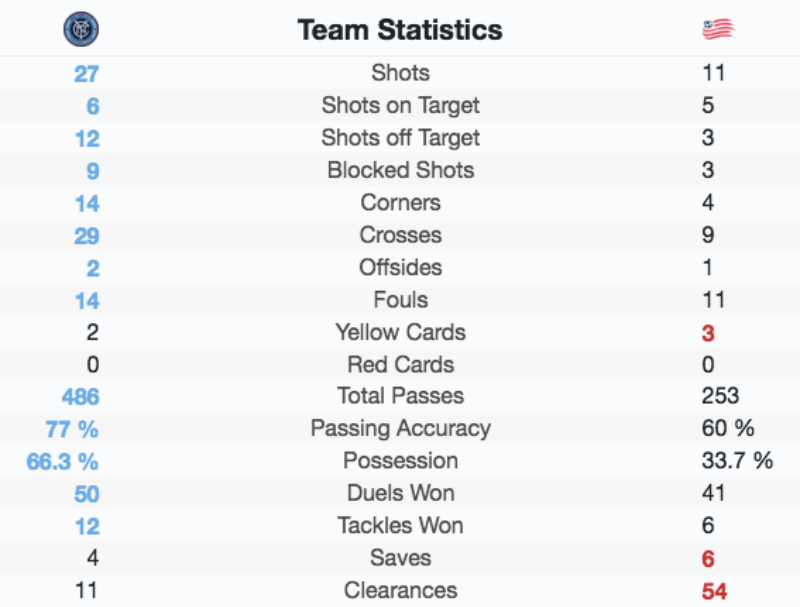Viewport: 800px width, 607px height.
Task: Select the red 54 clearances value
Action: coord(714,591)
